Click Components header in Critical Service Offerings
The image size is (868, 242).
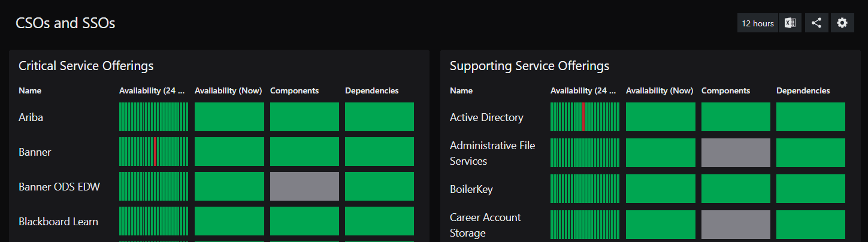(294, 91)
